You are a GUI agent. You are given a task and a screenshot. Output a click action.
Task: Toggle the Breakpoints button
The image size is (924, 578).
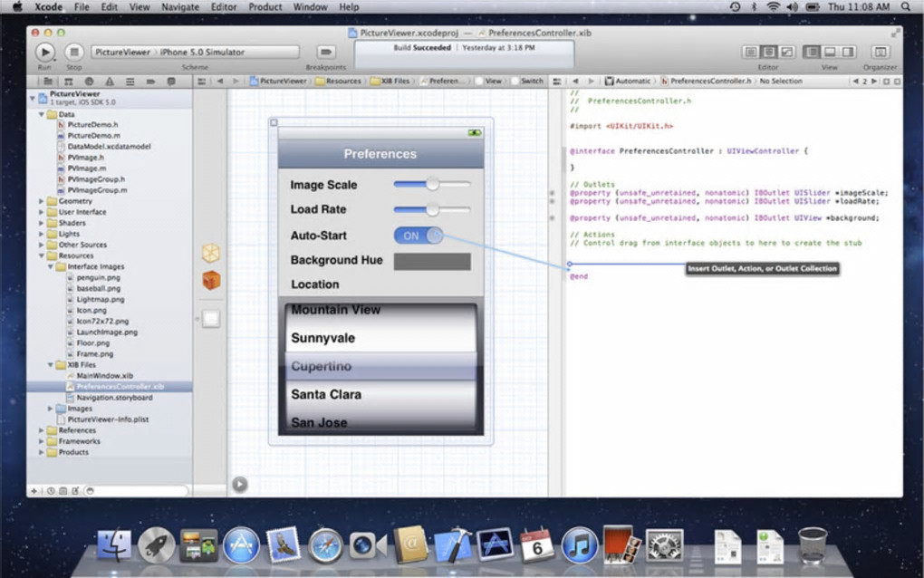pyautogui.click(x=325, y=53)
